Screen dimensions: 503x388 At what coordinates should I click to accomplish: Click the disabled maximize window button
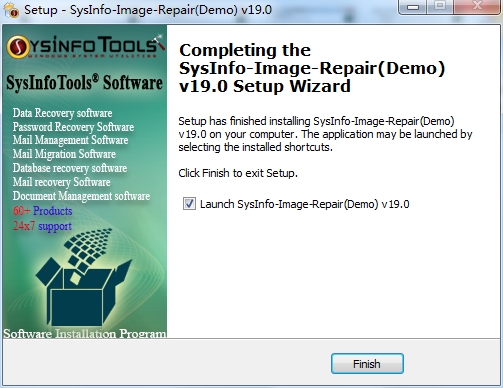coord(440,6)
